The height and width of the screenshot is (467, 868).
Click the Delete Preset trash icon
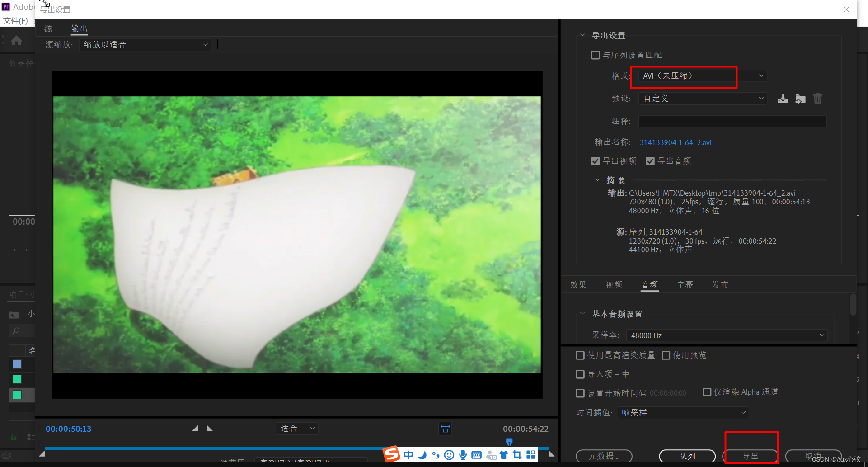click(818, 99)
